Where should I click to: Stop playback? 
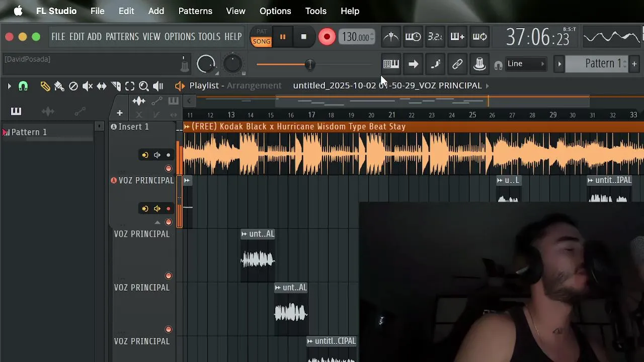(303, 37)
